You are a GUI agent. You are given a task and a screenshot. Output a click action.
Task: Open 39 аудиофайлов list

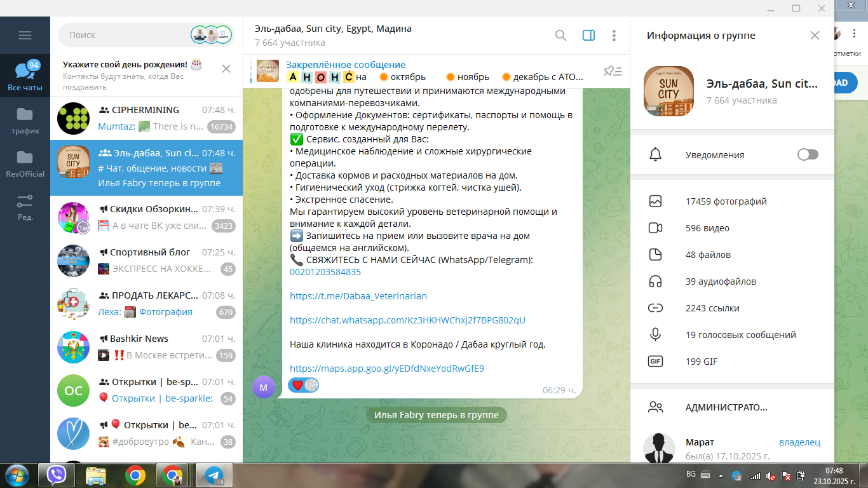point(732,281)
